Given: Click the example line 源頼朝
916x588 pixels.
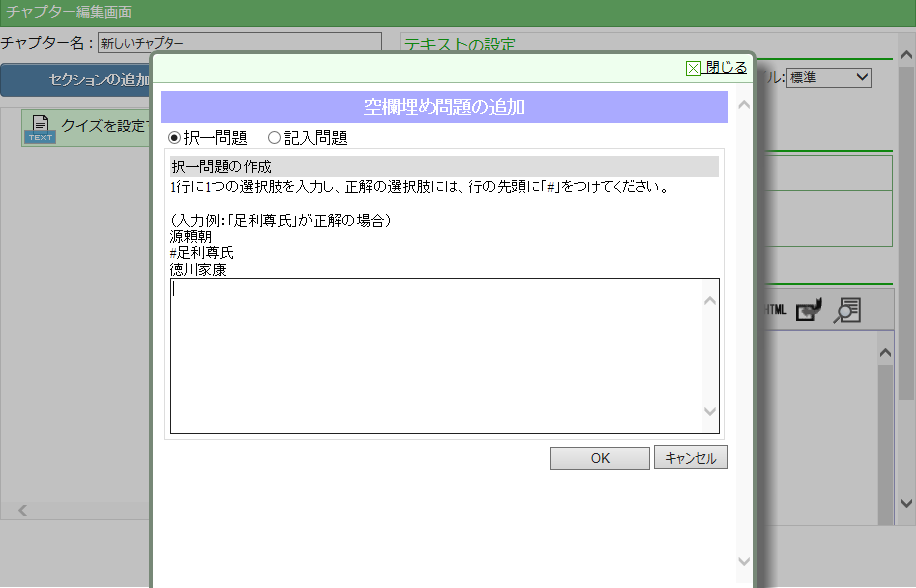Looking at the screenshot, I should coord(190,236).
